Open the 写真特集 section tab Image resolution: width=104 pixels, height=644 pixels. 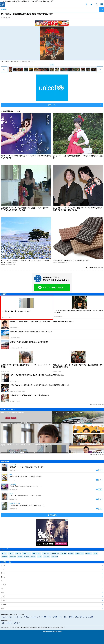click(x=4, y=9)
